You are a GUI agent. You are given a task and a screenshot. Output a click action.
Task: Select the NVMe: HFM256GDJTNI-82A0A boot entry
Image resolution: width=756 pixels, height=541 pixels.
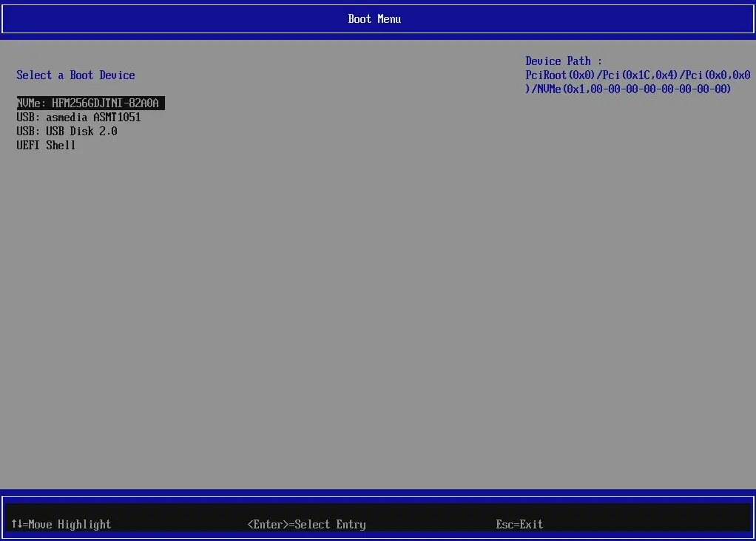click(x=90, y=103)
